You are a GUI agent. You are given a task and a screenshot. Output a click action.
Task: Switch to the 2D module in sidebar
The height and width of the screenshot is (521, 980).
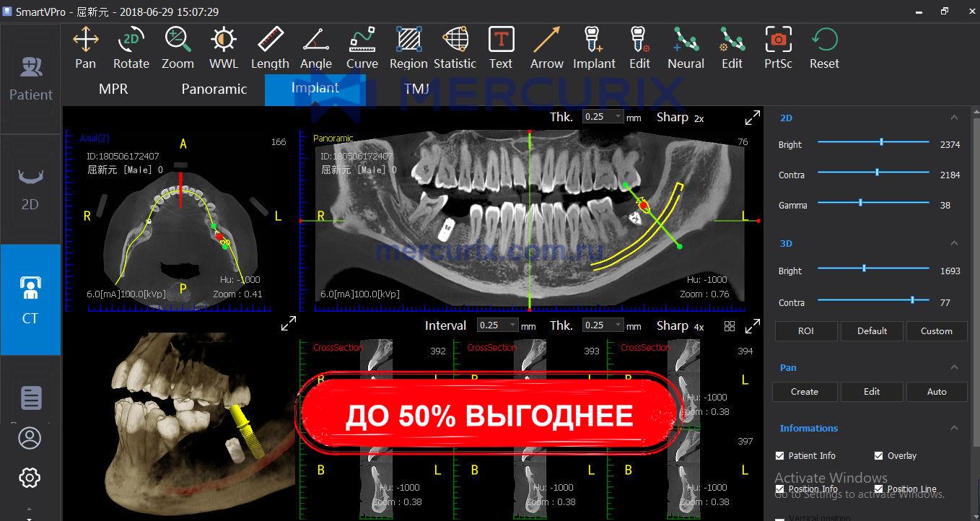pyautogui.click(x=30, y=190)
